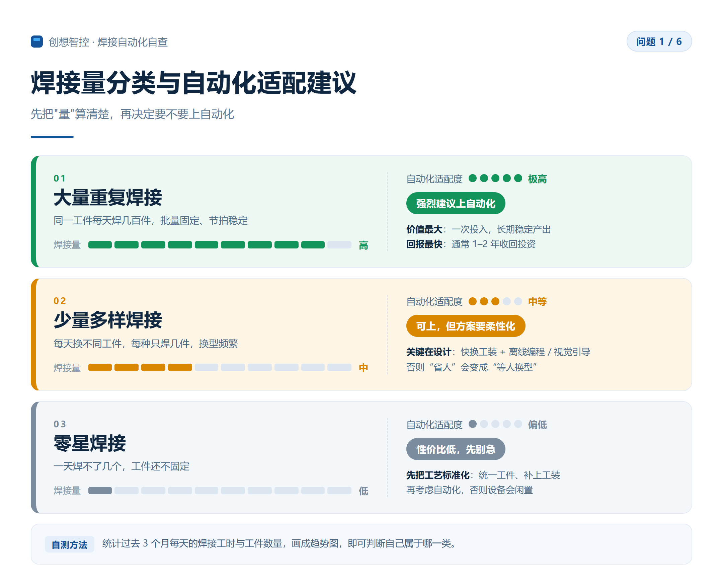The image size is (723, 588).
Task: Click the gray dot rating next to 偏低
Action: point(495,424)
